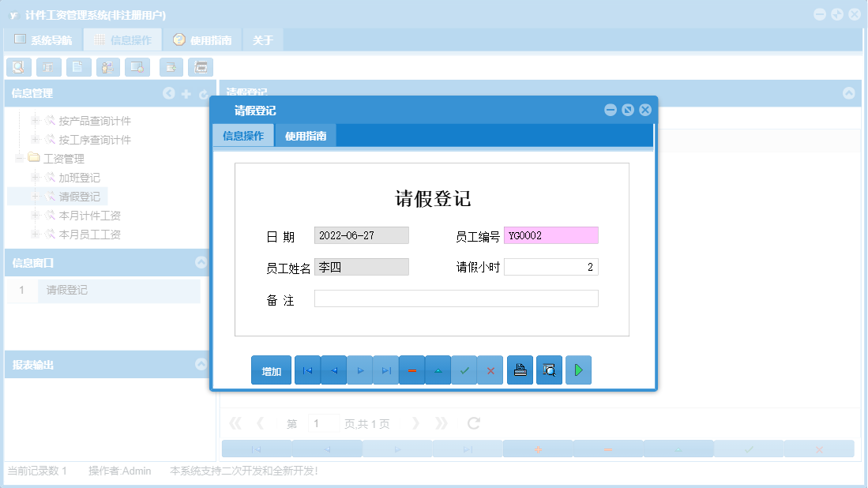This screenshot has height=488, width=868.
Task: Open print preview in the 请假登记 dialog
Action: coord(549,370)
